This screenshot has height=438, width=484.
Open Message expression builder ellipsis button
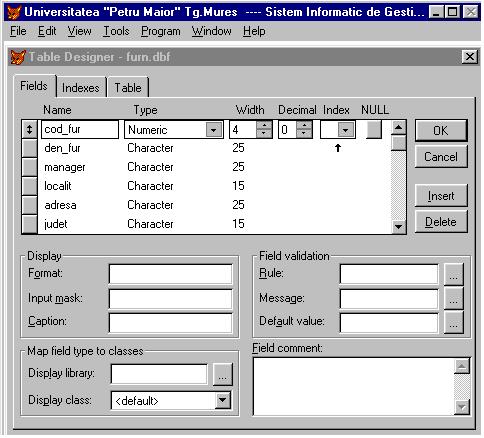click(453, 298)
